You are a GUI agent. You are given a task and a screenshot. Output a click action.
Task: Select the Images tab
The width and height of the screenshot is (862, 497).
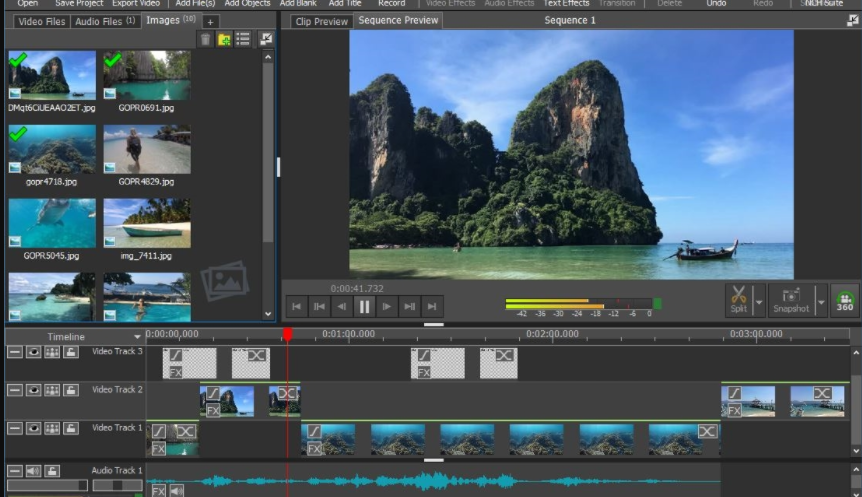[170, 20]
